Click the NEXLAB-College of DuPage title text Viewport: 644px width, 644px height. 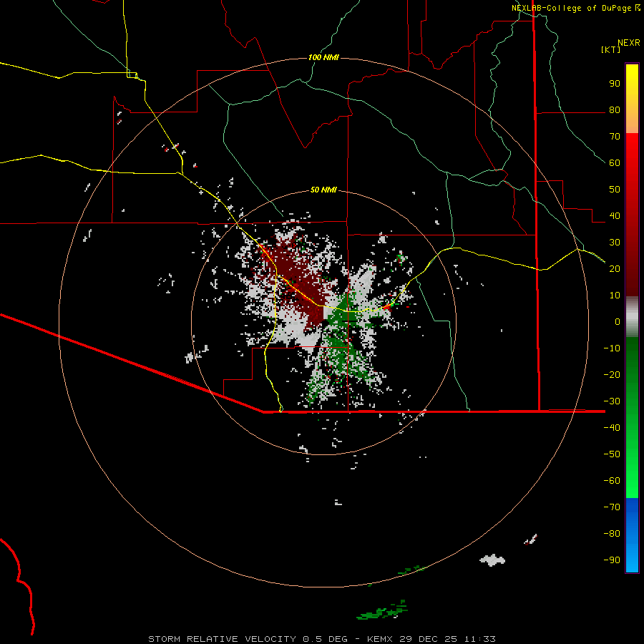pyautogui.click(x=572, y=8)
